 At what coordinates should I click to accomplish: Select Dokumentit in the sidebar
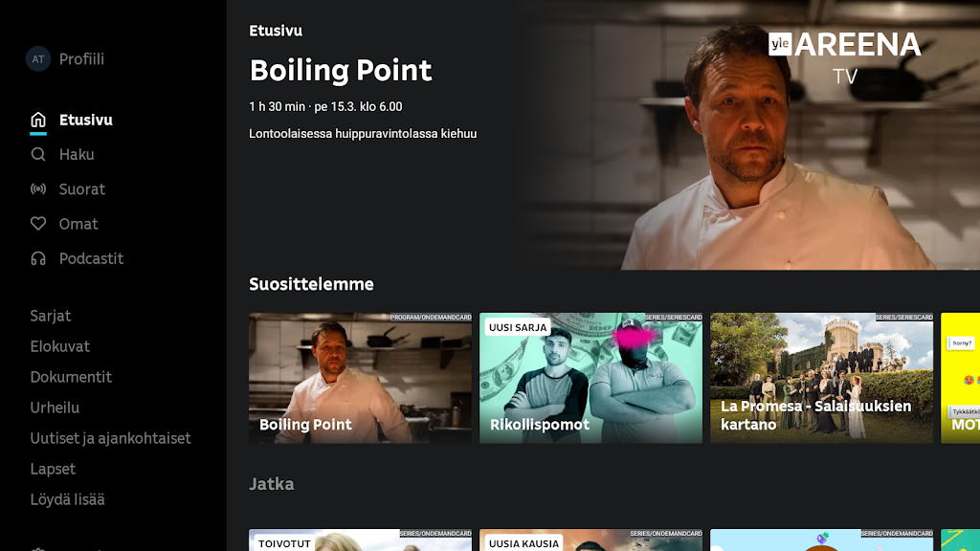pyautogui.click(x=71, y=377)
